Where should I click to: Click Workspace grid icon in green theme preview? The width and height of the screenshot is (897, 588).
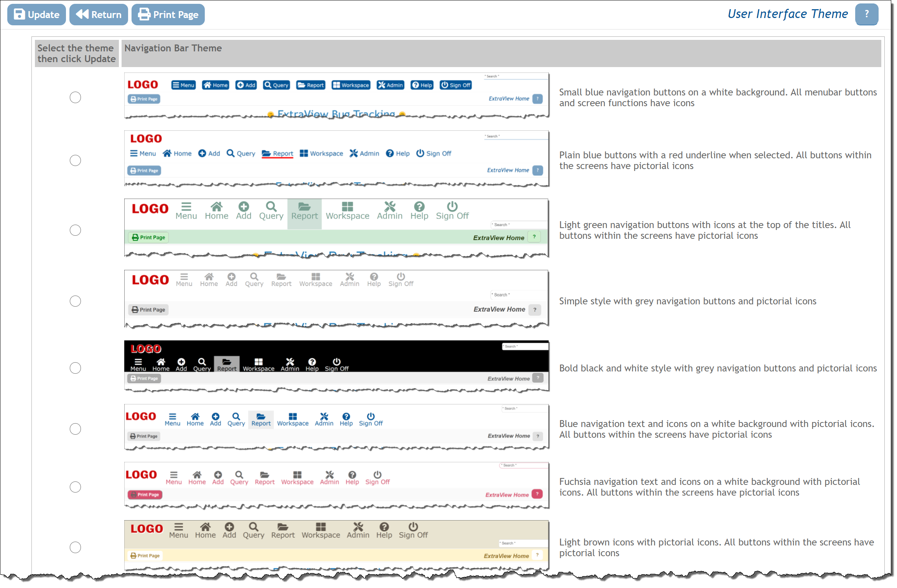347,207
